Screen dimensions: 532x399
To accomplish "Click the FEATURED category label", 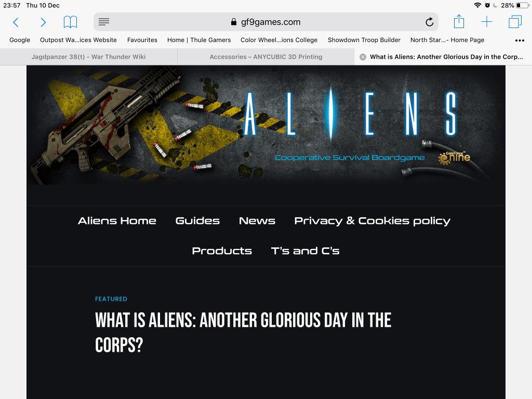I will 111,299.
